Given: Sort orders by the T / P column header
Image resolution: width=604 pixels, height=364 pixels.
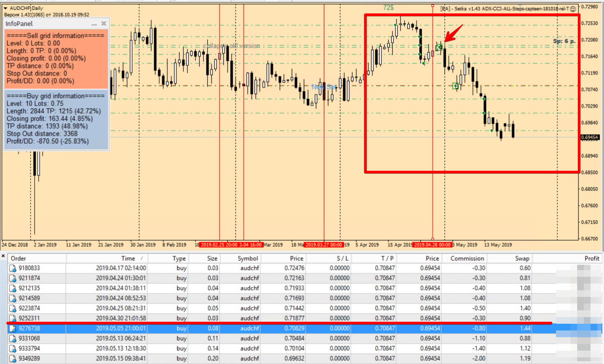Looking at the screenshot, I should [374, 258].
